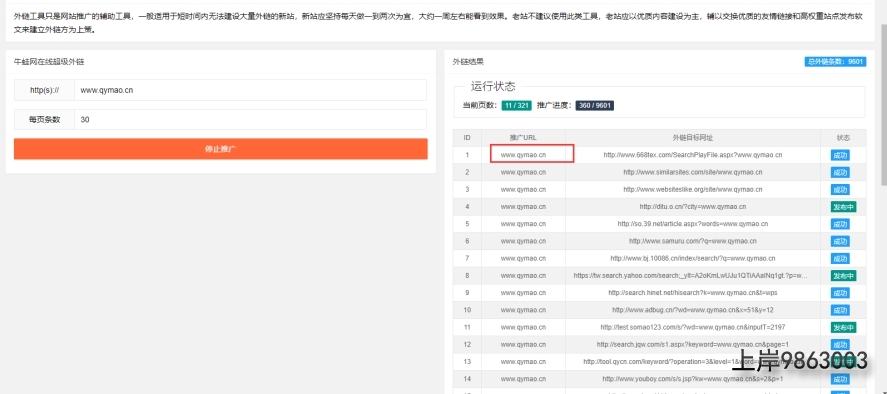Click the 成功 status badge in row 9
The height and width of the screenshot is (394, 887).
pyautogui.click(x=840, y=293)
